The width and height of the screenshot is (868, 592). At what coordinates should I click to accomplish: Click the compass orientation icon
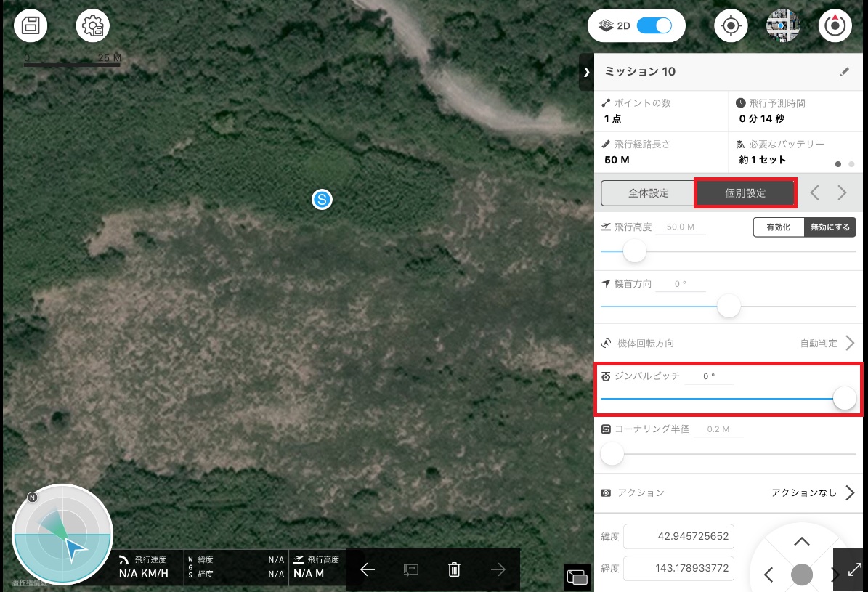(x=835, y=25)
